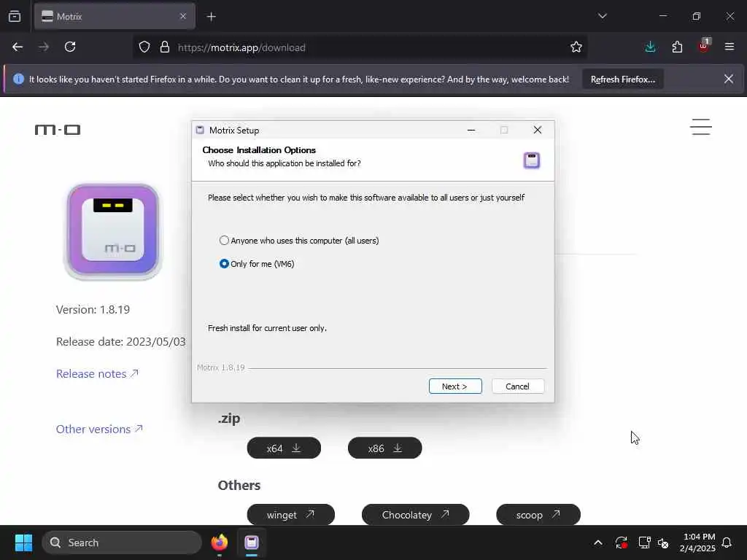This screenshot has height=560, width=747.
Task: Open Windows Start menu
Action: click(x=23, y=542)
